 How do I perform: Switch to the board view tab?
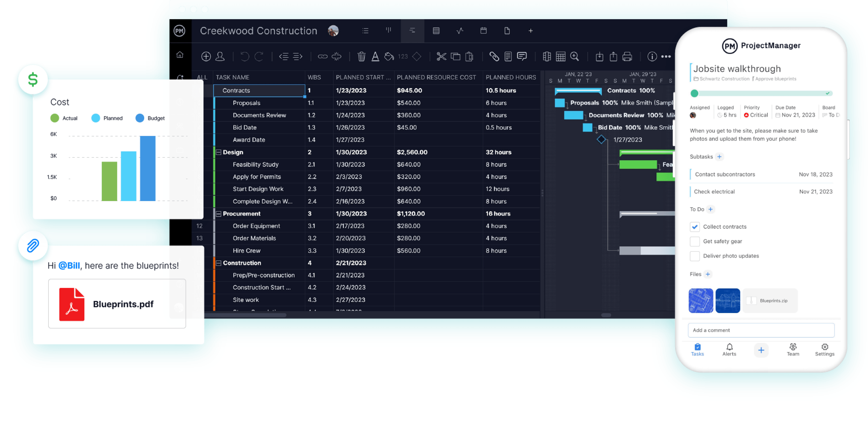(388, 30)
